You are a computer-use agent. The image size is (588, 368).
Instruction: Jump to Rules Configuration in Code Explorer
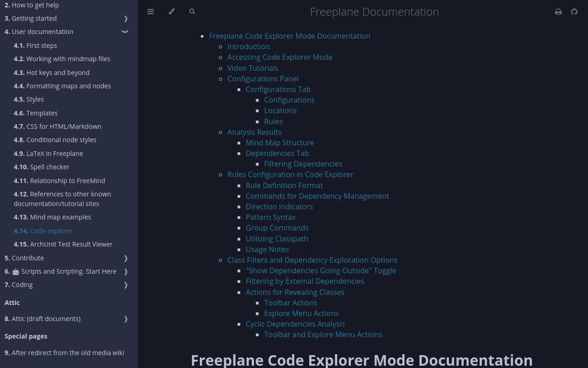pos(290,174)
